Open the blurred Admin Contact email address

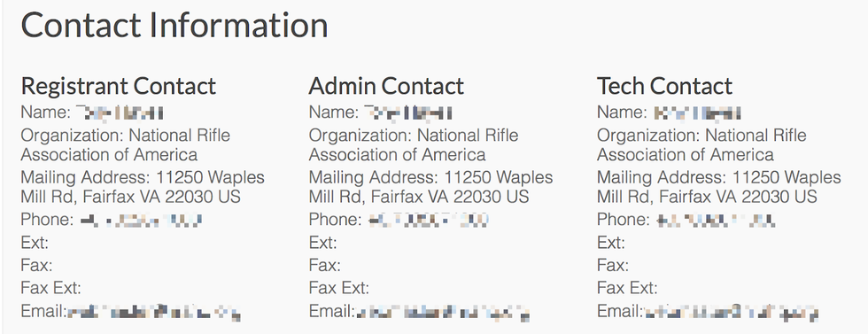tap(442, 312)
